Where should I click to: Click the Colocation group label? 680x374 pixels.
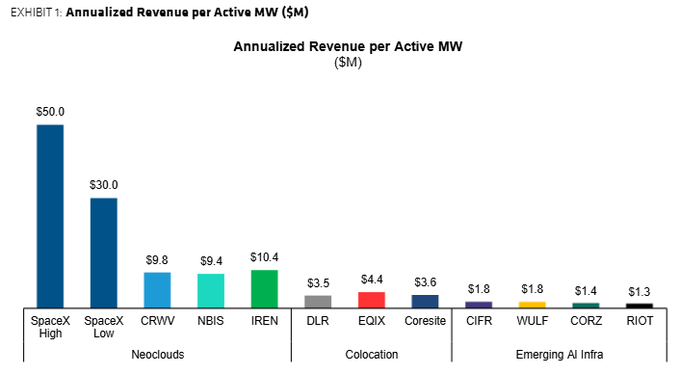coord(372,355)
